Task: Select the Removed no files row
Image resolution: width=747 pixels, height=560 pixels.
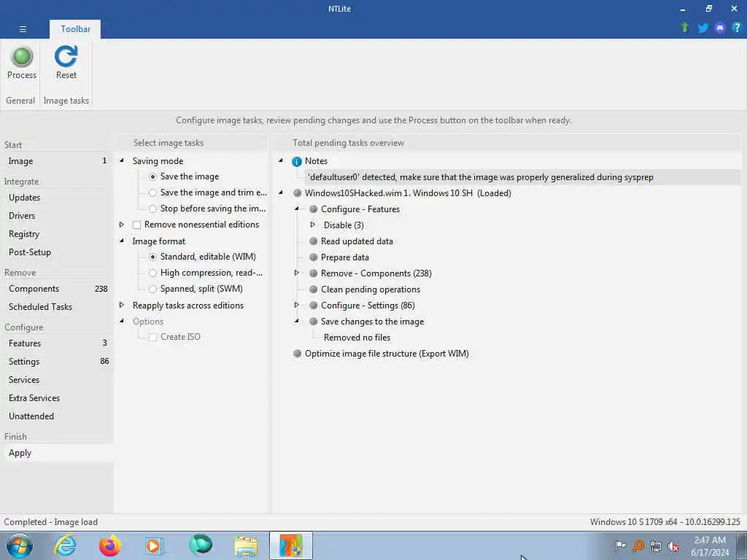Action: point(357,338)
